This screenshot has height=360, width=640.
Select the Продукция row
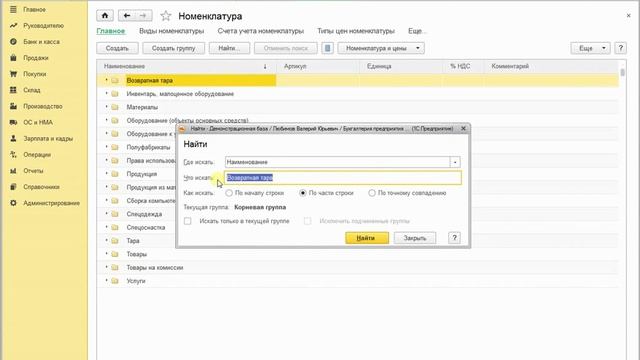click(x=136, y=174)
